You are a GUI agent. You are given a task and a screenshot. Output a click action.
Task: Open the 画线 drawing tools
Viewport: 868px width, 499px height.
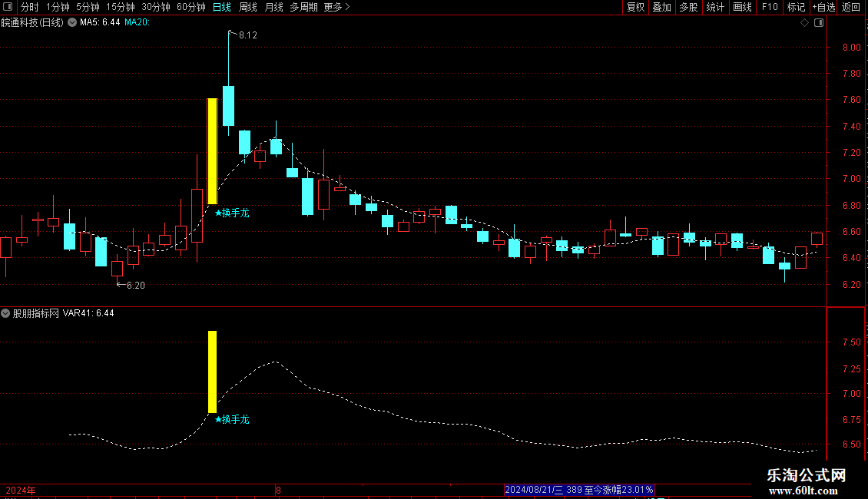pos(742,7)
